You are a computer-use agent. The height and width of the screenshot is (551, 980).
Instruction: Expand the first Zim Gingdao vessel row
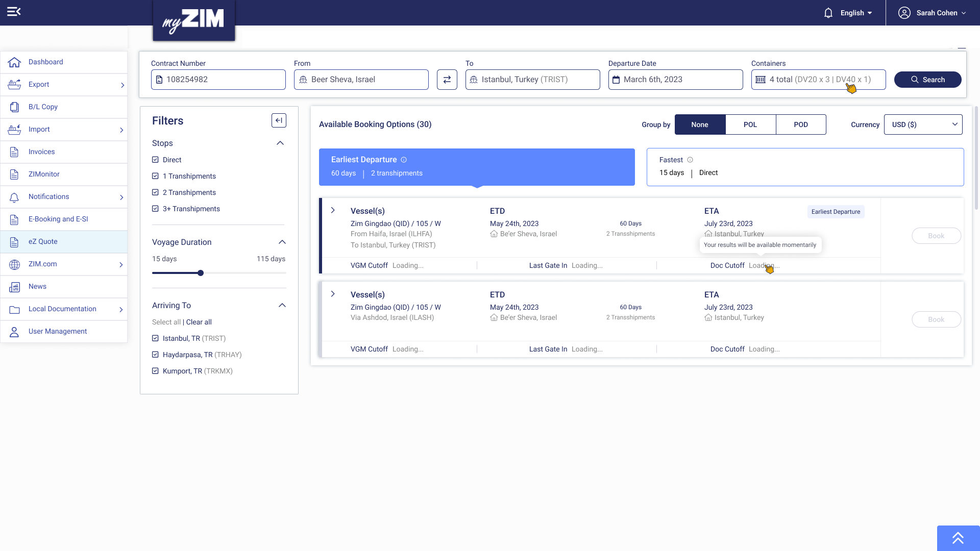click(x=333, y=210)
